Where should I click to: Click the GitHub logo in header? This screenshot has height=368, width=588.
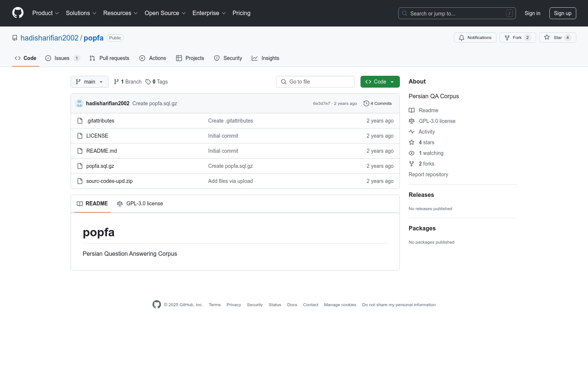tap(18, 13)
